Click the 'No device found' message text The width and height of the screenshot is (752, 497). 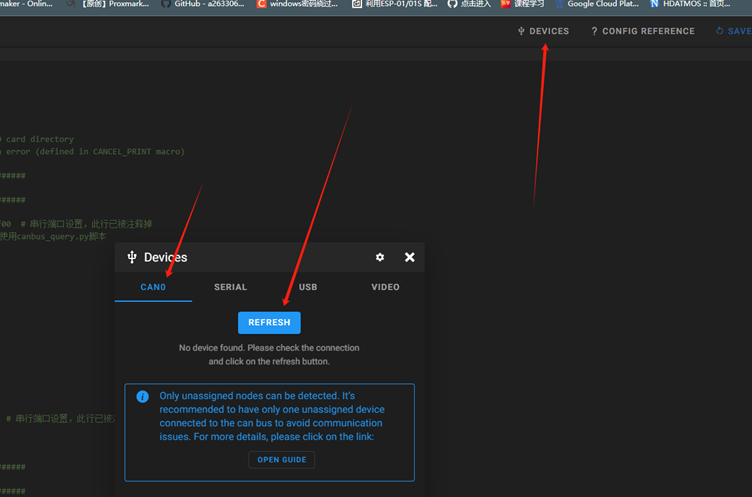[x=269, y=355]
